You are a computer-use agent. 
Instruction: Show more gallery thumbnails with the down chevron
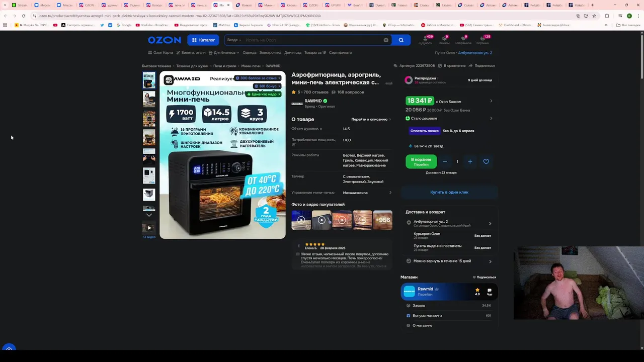click(149, 215)
